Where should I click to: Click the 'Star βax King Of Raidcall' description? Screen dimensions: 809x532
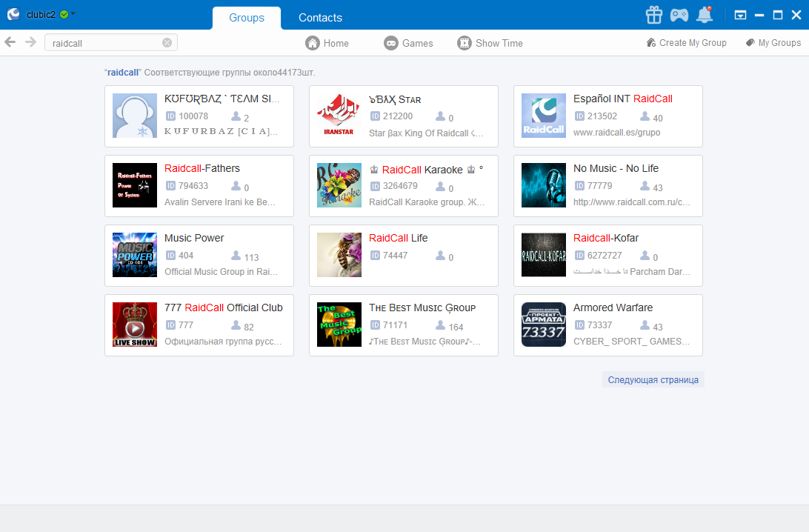426,133
